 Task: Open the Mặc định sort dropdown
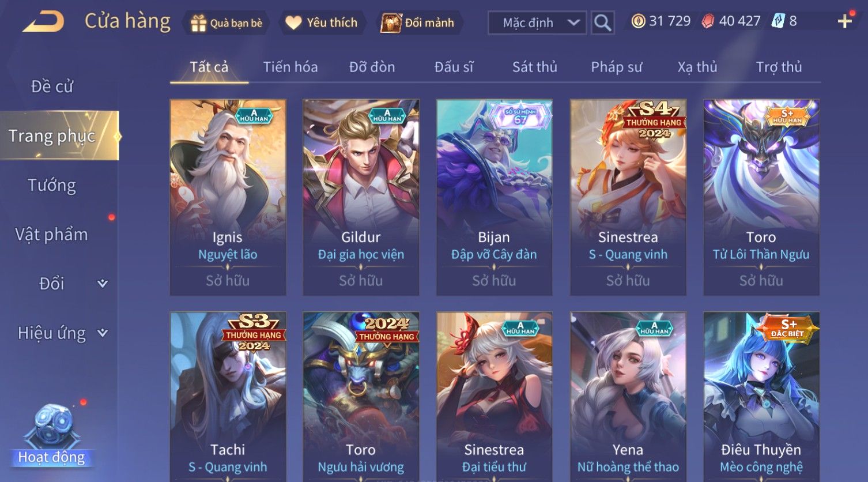coord(537,23)
